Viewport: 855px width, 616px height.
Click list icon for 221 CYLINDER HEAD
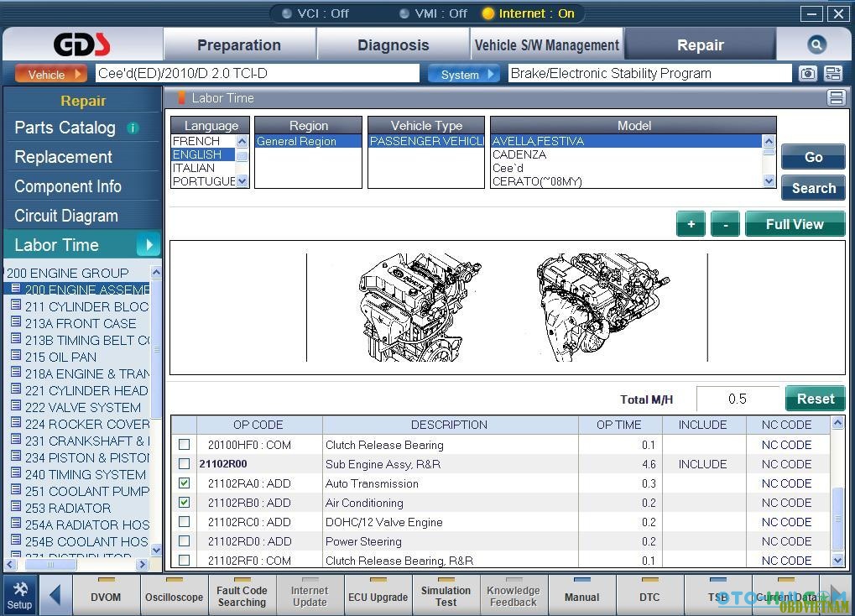[16, 389]
